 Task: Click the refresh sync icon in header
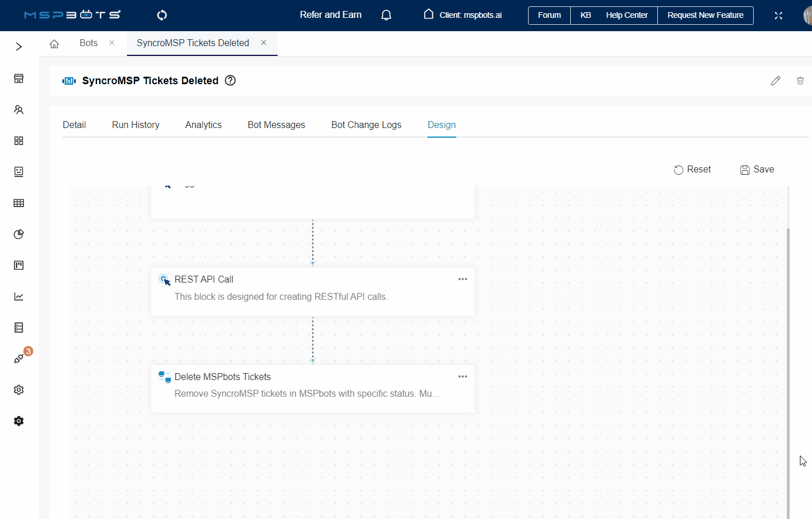coord(162,15)
